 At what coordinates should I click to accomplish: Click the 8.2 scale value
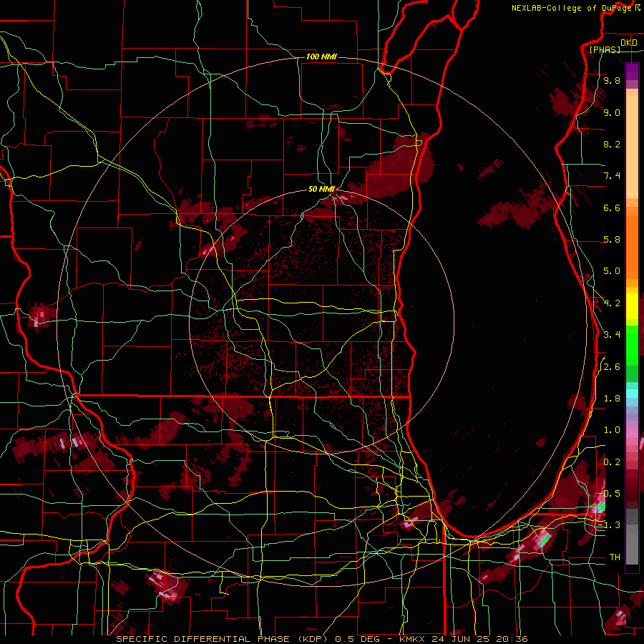pyautogui.click(x=612, y=144)
